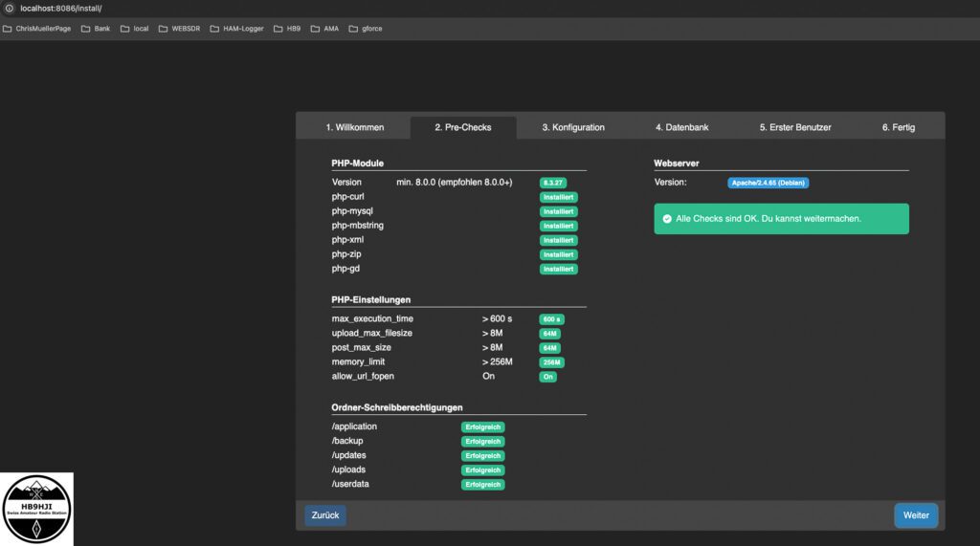Open the HAM-Logger bookmark folder
980x546 pixels.
coord(236,29)
